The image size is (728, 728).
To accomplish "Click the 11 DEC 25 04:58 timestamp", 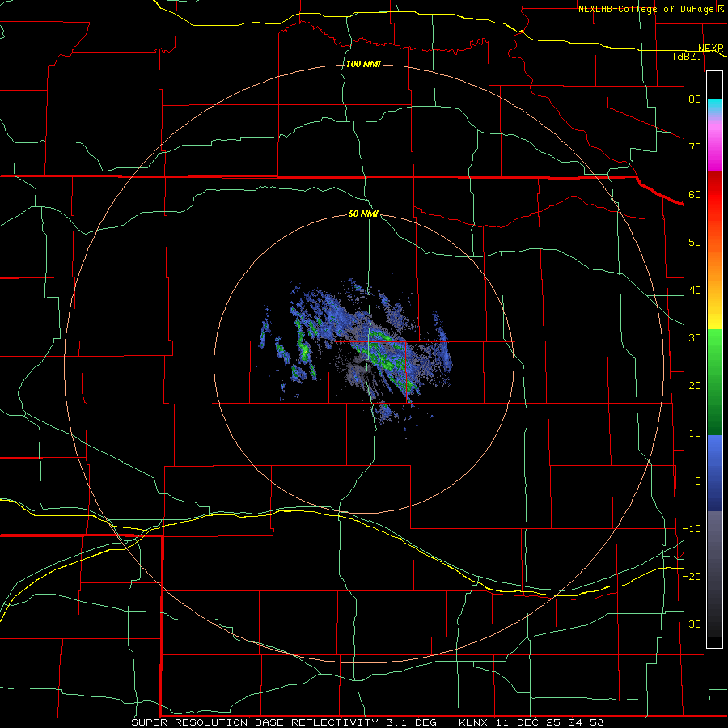I will click(x=550, y=722).
